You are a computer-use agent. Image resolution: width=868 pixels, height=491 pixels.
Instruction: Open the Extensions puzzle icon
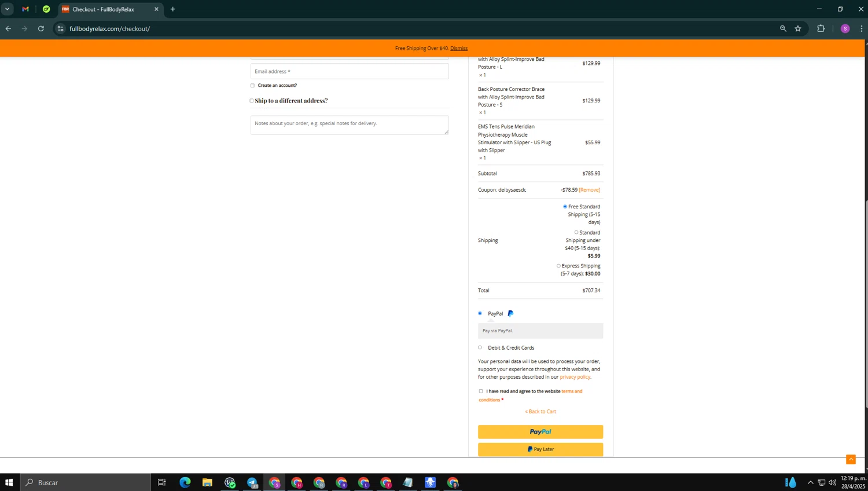821,28
